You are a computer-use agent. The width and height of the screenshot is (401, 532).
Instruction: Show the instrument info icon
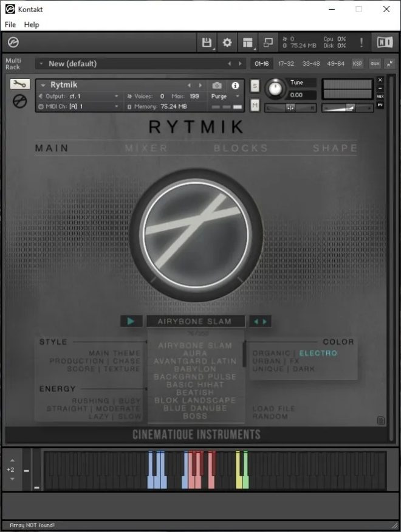pyautogui.click(x=235, y=86)
